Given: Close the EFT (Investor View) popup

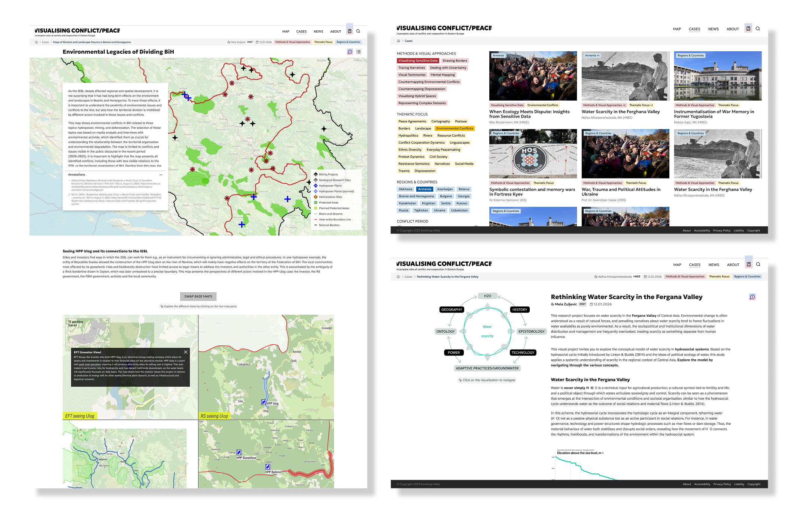Looking at the screenshot, I should click(x=185, y=352).
